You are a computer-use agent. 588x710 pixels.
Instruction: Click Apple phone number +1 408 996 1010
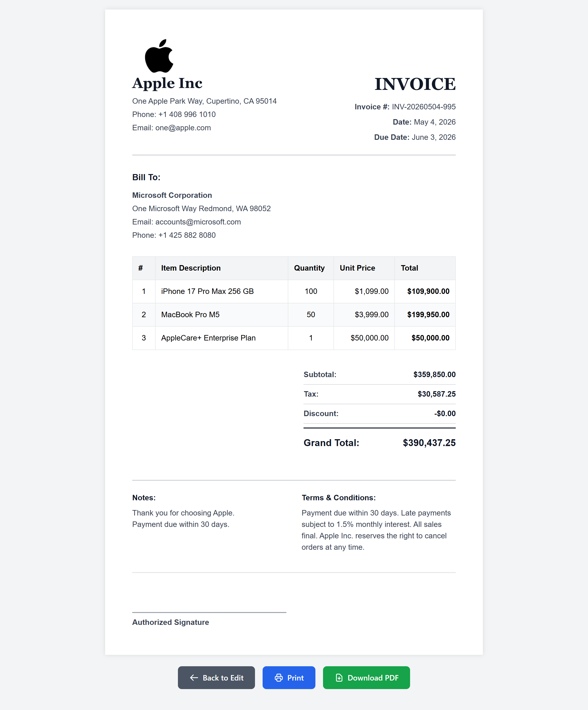coord(187,114)
